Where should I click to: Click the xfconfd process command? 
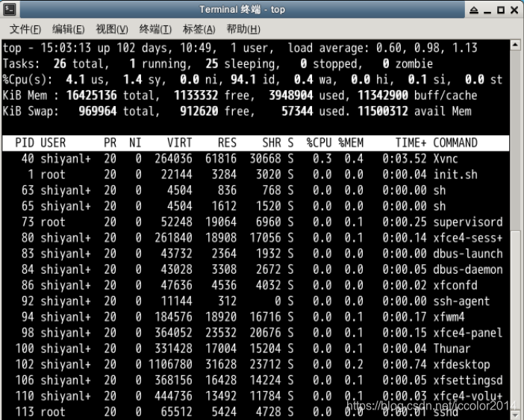(455, 285)
